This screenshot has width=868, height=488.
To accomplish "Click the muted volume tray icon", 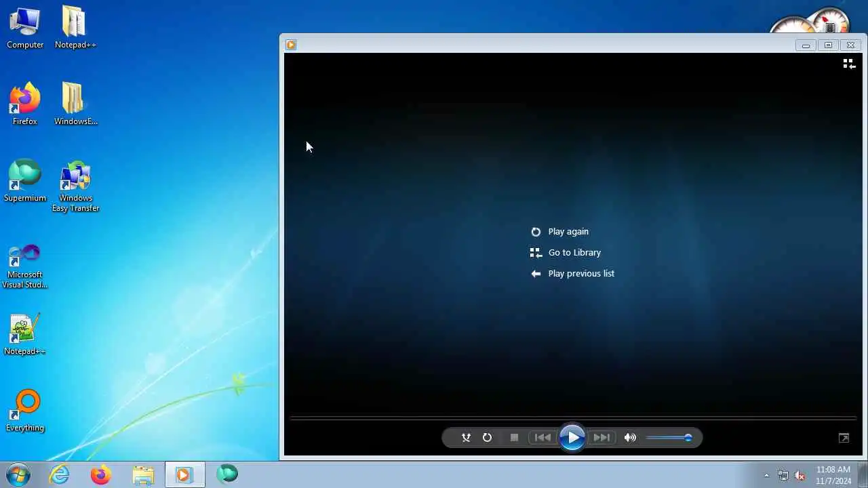I will pyautogui.click(x=800, y=475).
